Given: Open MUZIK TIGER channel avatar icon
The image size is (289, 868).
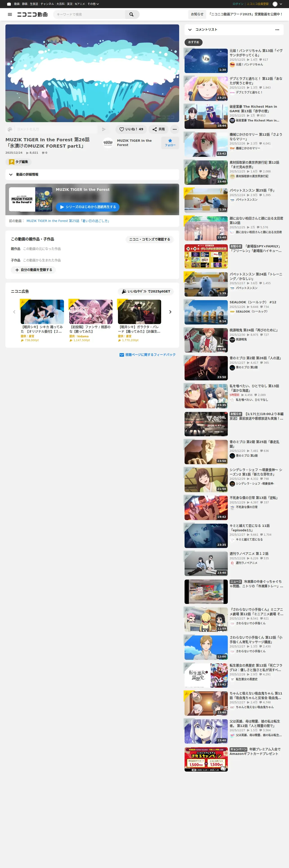Looking at the screenshot, I should click(108, 143).
